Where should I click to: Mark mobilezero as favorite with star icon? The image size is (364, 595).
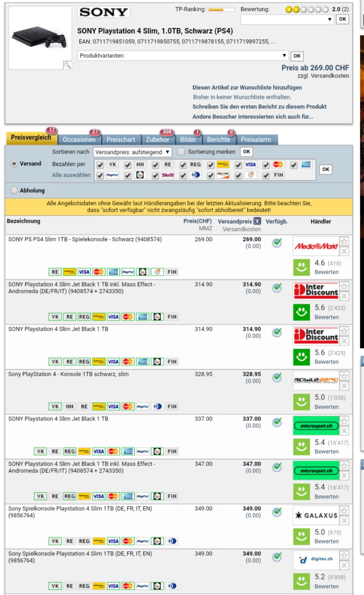click(344, 376)
